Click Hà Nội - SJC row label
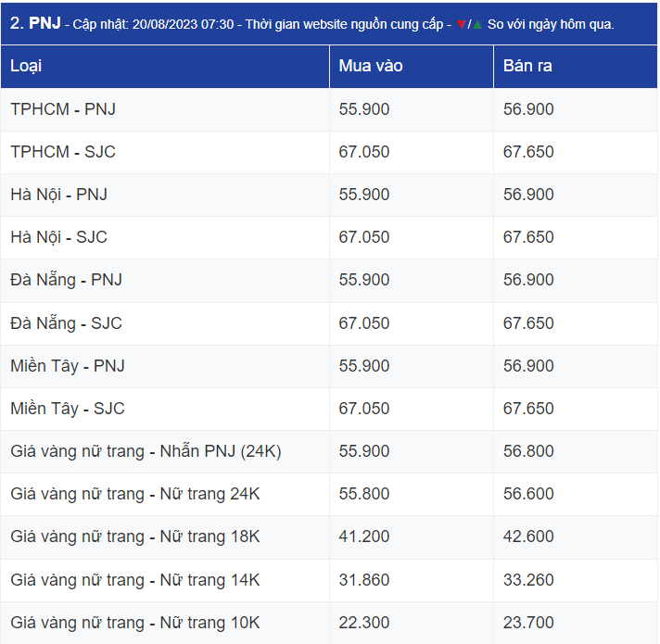The width and height of the screenshot is (660, 644). pos(58,237)
